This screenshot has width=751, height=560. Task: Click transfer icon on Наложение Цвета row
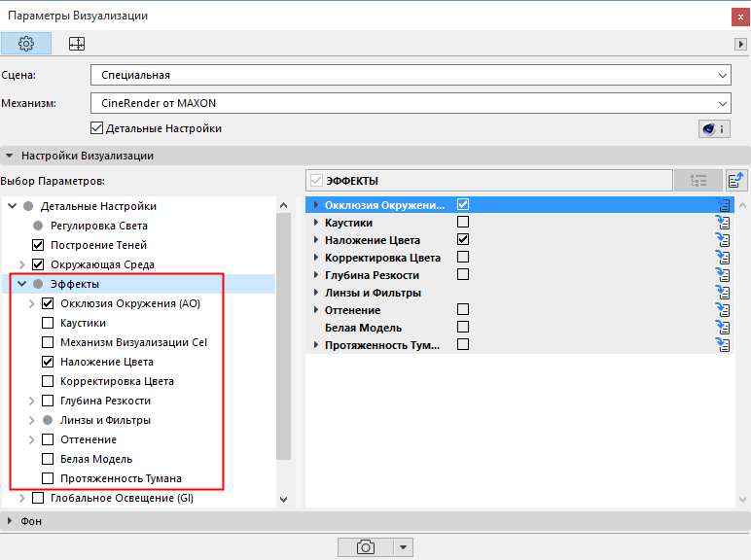point(723,240)
